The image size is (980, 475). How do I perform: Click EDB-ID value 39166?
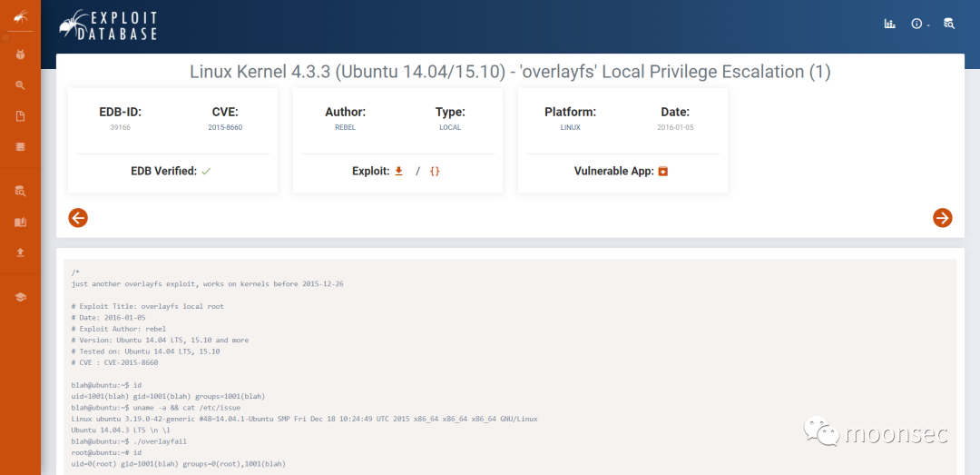[x=120, y=127]
